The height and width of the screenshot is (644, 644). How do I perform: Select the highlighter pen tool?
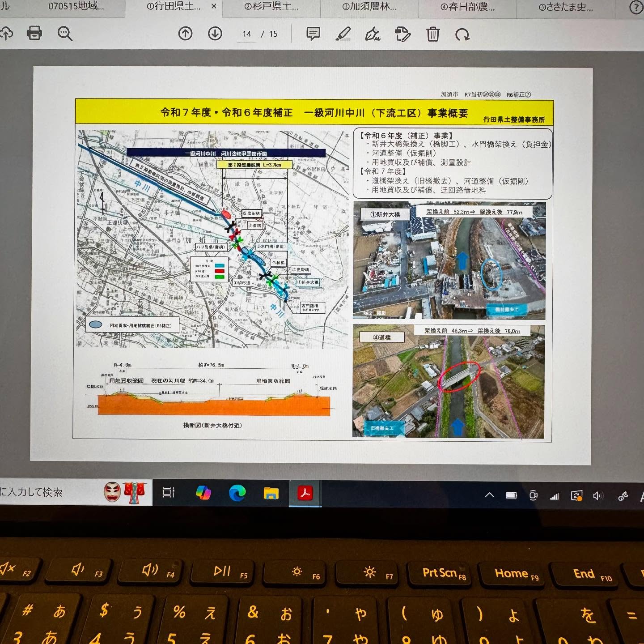pos(343,34)
